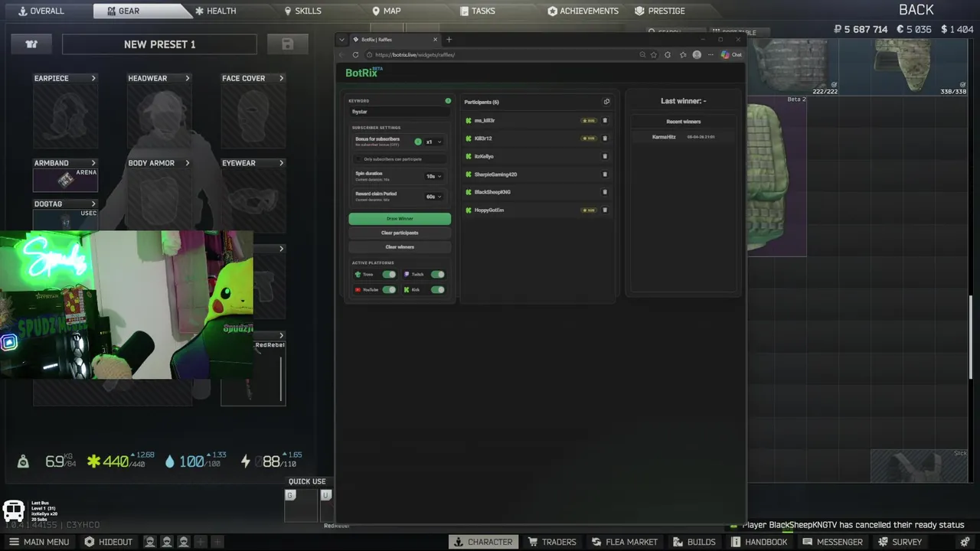Remove SharpieGaming420 using trash icon
The width and height of the screenshot is (980, 551).
point(605,174)
